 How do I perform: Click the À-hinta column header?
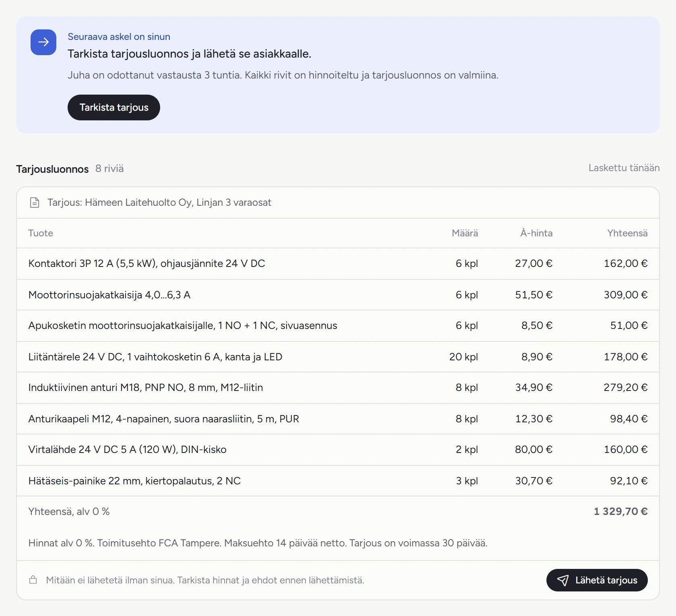(536, 233)
